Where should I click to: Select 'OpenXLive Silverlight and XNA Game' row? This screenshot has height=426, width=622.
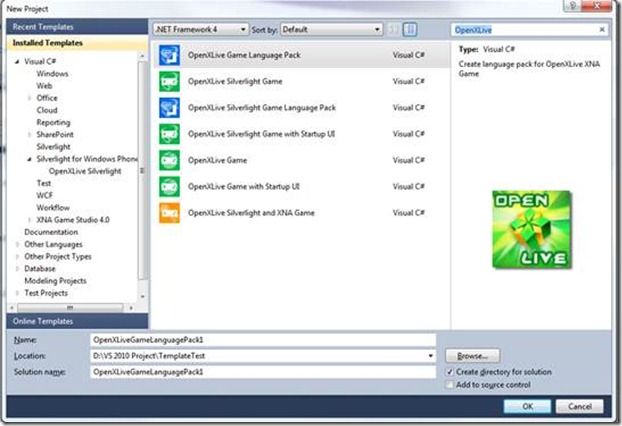(301, 213)
